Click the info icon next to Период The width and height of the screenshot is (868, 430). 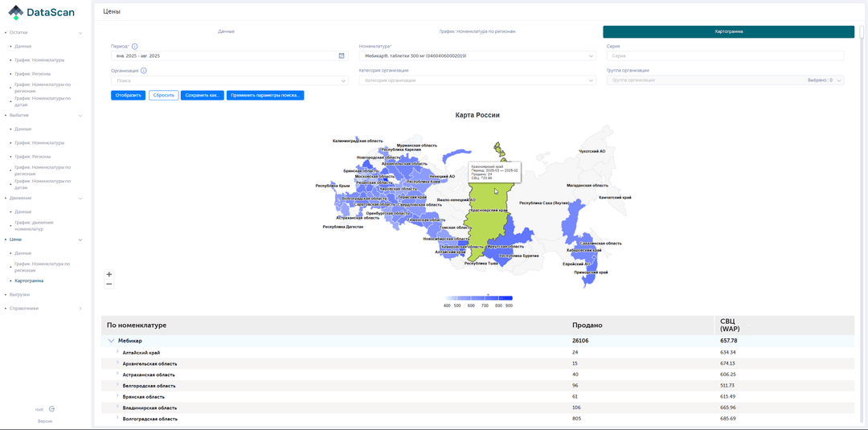point(134,47)
